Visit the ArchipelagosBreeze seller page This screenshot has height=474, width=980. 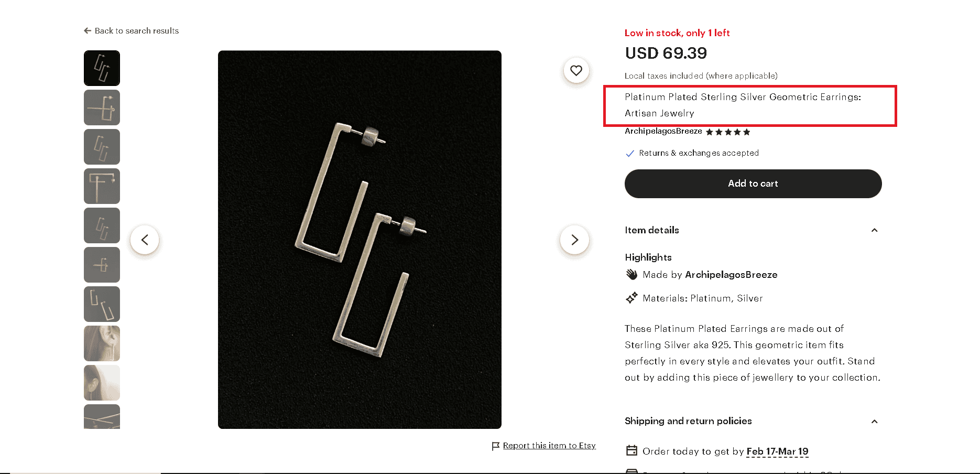pos(663,131)
